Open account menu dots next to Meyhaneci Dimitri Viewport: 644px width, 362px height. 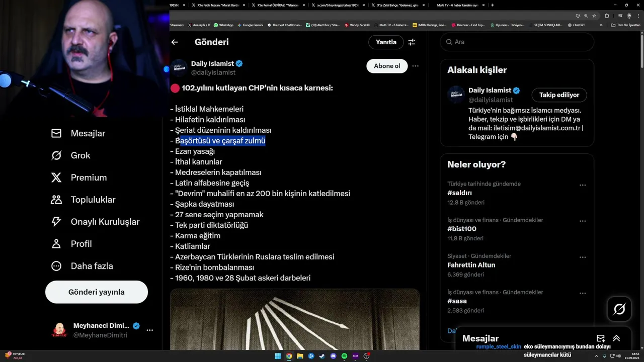click(149, 330)
